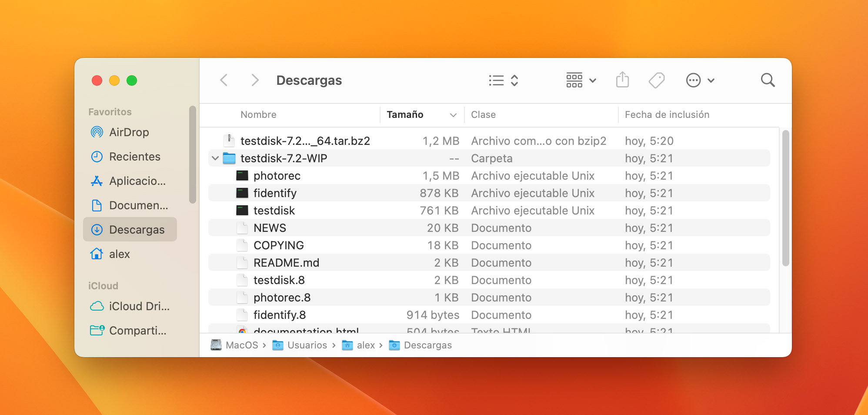Click the testdisk executable terminal icon
The width and height of the screenshot is (868, 415).
pos(242,211)
